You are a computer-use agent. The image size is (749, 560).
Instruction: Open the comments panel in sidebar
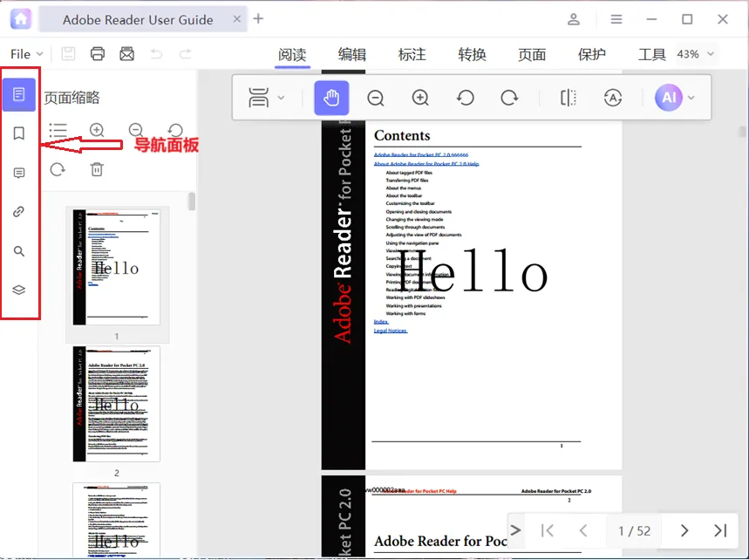(19, 173)
